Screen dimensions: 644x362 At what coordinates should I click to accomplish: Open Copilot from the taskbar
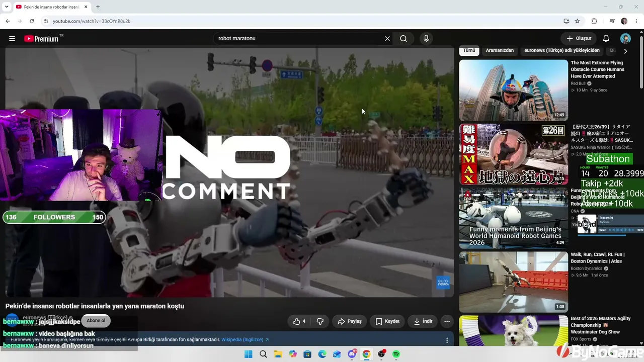coord(293,354)
